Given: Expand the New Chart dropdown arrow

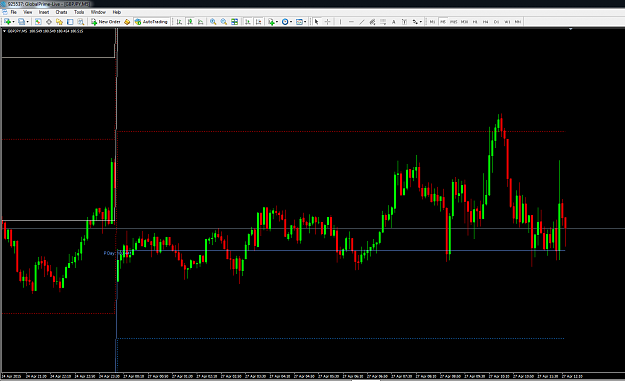Looking at the screenshot, I should tap(14, 22).
